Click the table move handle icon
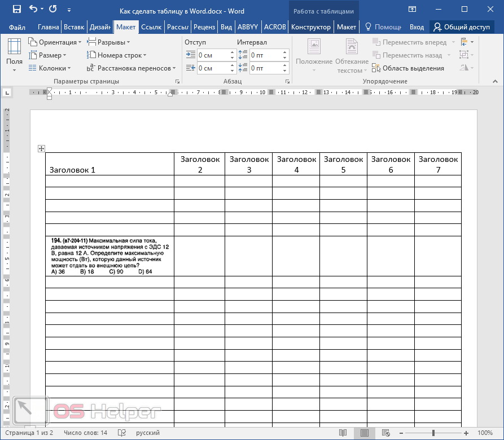 pos(41,148)
